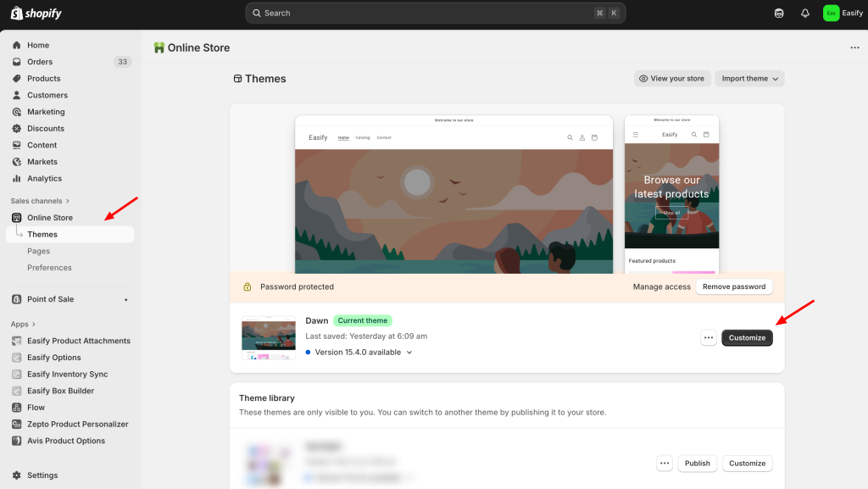Open the notifications bell
868x489 pixels.
[x=805, y=14]
